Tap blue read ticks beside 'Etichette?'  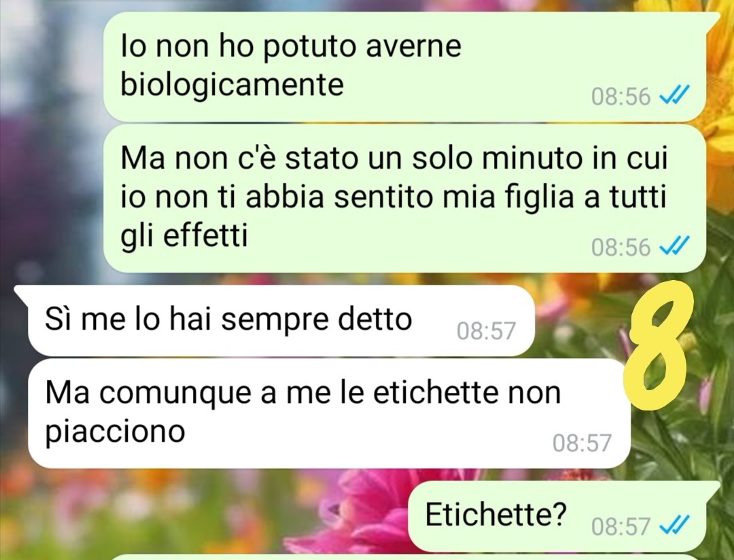674,525
